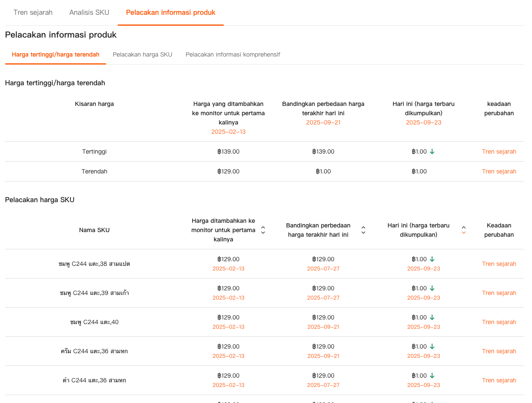Sort by last price difference column

[363, 230]
